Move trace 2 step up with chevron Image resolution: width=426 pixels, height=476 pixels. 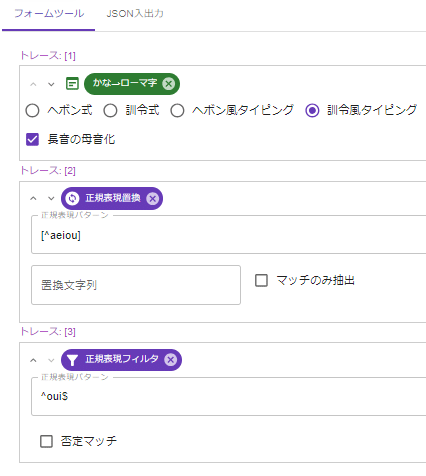(33, 198)
